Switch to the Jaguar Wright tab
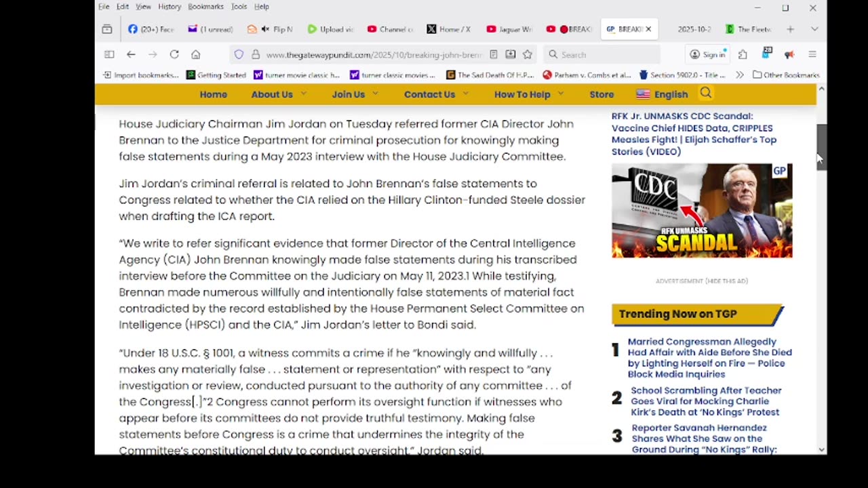Image resolution: width=868 pixels, height=488 pixels. [510, 29]
